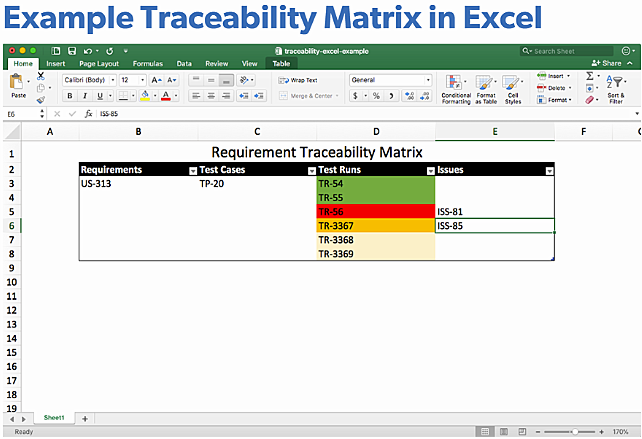Click the Paste icon in the ribbon
The width and height of the screenshot is (642, 439).
[x=16, y=85]
